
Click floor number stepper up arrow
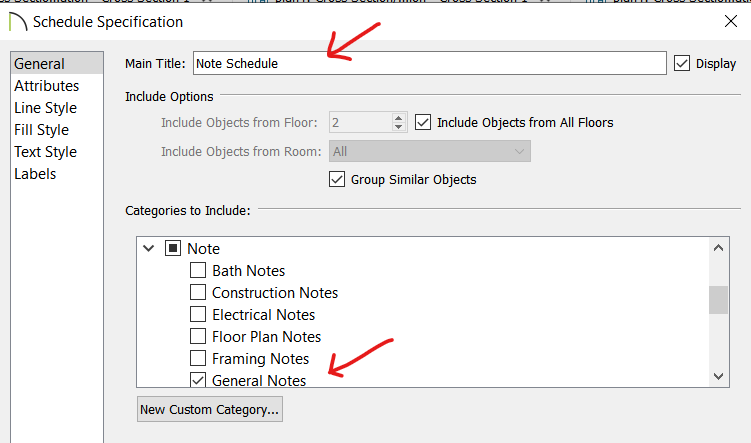pyautogui.click(x=398, y=117)
